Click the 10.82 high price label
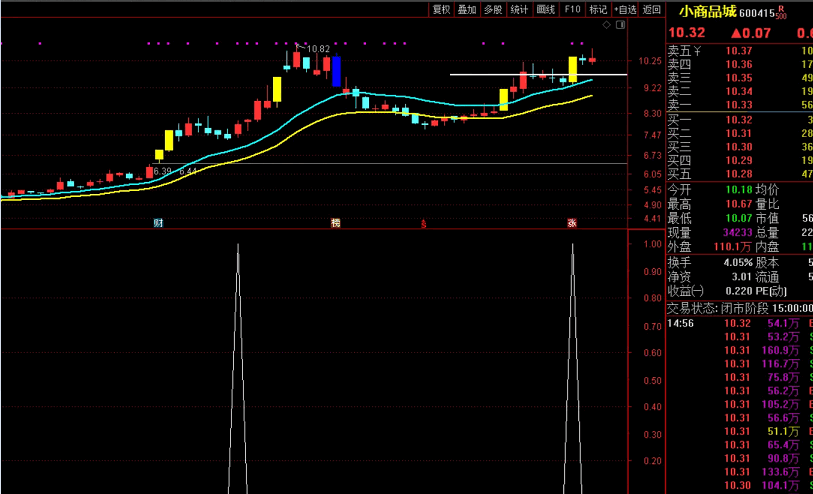 tap(318, 49)
